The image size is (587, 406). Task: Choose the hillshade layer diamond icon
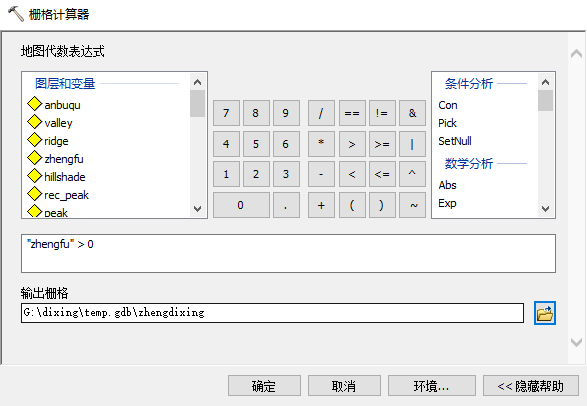tap(34, 176)
